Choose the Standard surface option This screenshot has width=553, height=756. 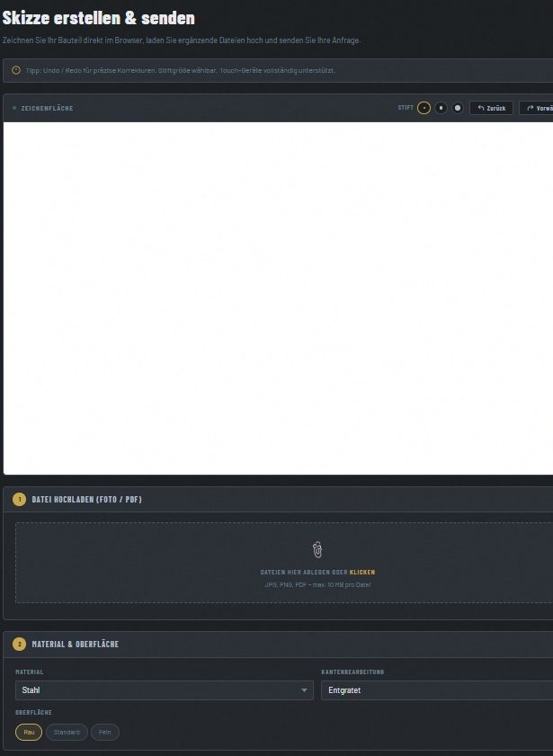[x=67, y=732]
